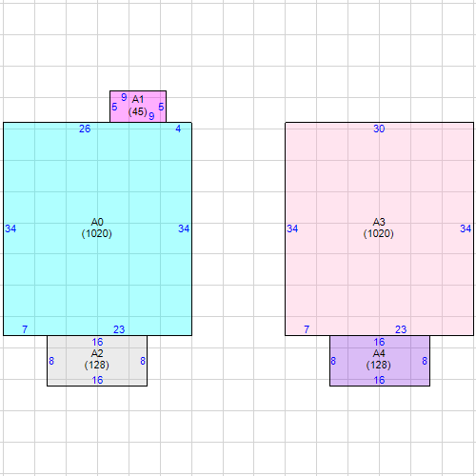Click the 7 dimension along A0's bottom edge
Viewport: 476px width, 476px height.
coord(25,329)
